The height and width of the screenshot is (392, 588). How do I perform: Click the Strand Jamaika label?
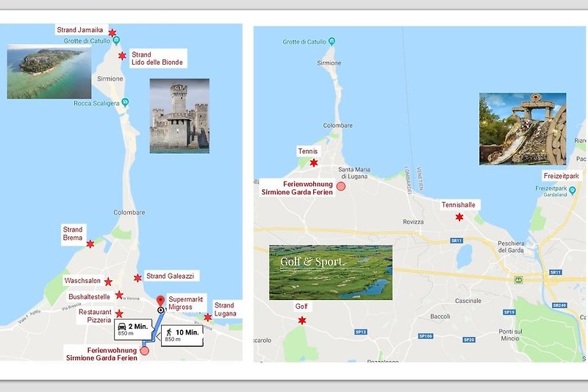click(80, 29)
